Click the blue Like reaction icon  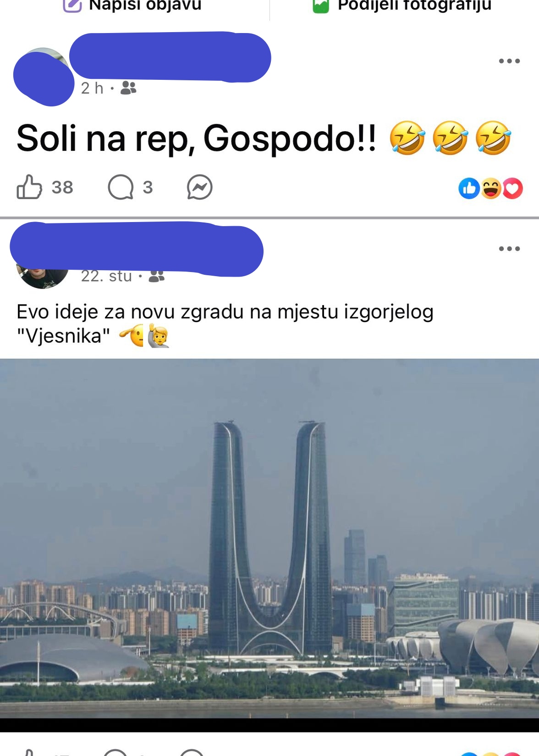pos(469,188)
